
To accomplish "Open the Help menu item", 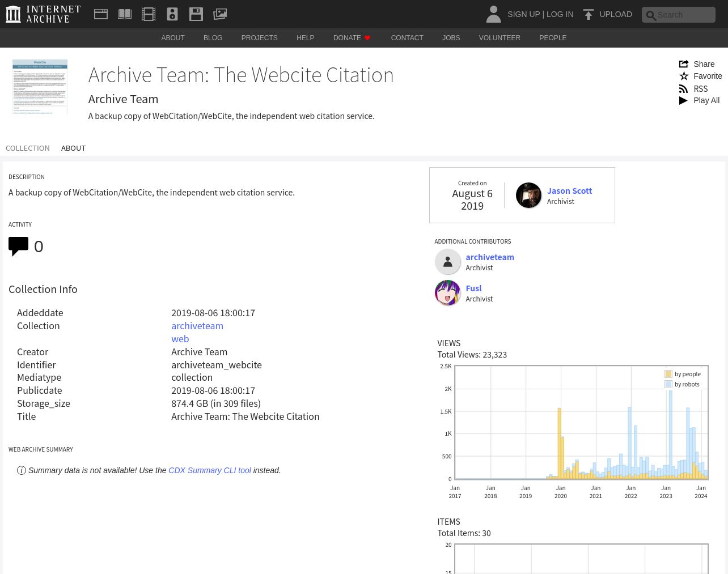I will click(x=305, y=38).
